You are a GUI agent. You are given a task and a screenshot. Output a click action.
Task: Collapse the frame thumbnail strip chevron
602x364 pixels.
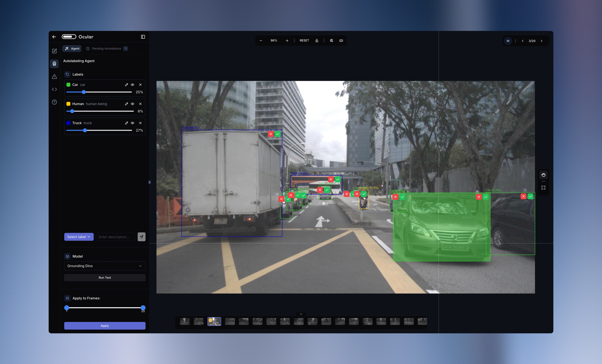click(301, 314)
